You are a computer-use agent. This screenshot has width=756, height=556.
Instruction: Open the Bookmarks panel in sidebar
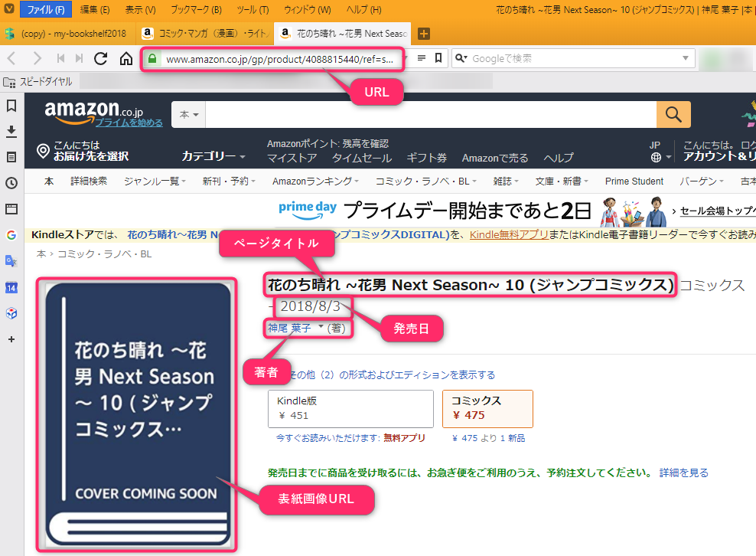[x=11, y=106]
